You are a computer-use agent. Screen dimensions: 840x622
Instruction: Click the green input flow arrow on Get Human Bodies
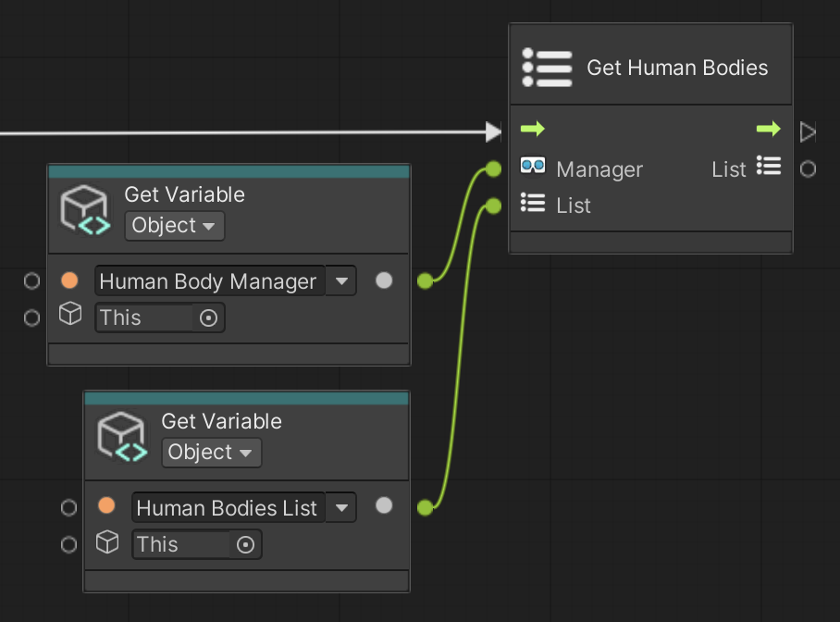pos(533,129)
